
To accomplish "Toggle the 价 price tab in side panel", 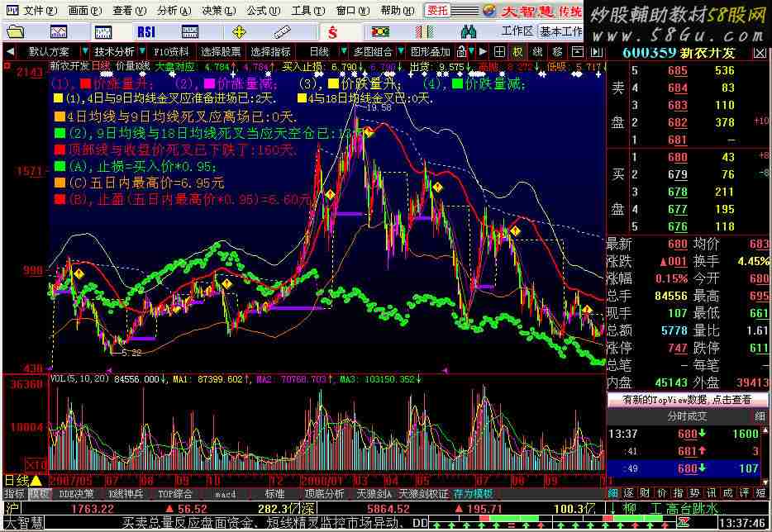I will click(662, 492).
